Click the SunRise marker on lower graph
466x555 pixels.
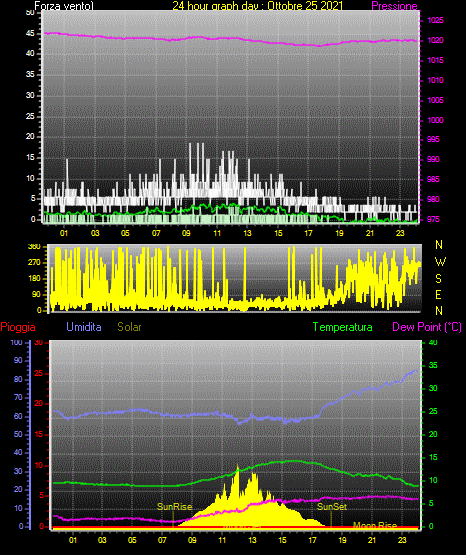point(174,507)
